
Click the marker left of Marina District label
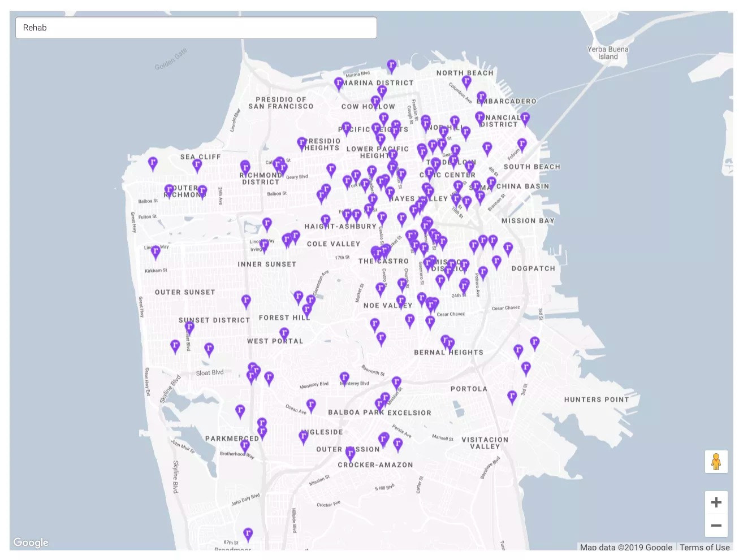(x=339, y=84)
